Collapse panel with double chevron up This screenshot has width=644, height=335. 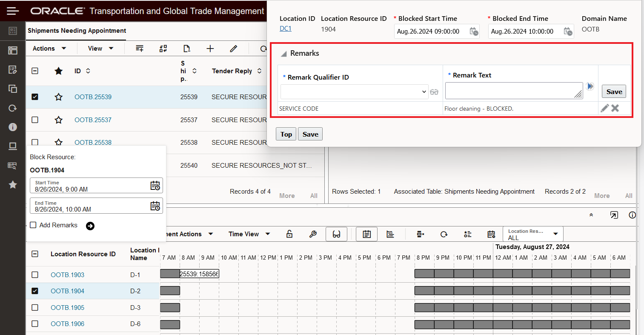pyautogui.click(x=591, y=215)
